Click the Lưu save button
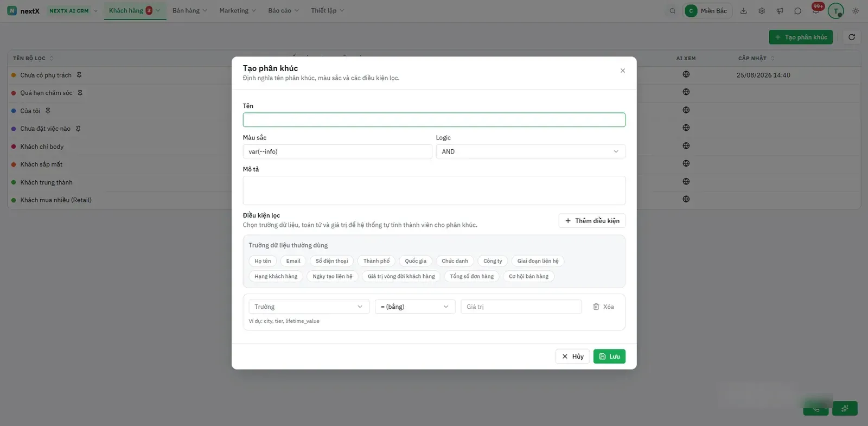 coord(609,357)
